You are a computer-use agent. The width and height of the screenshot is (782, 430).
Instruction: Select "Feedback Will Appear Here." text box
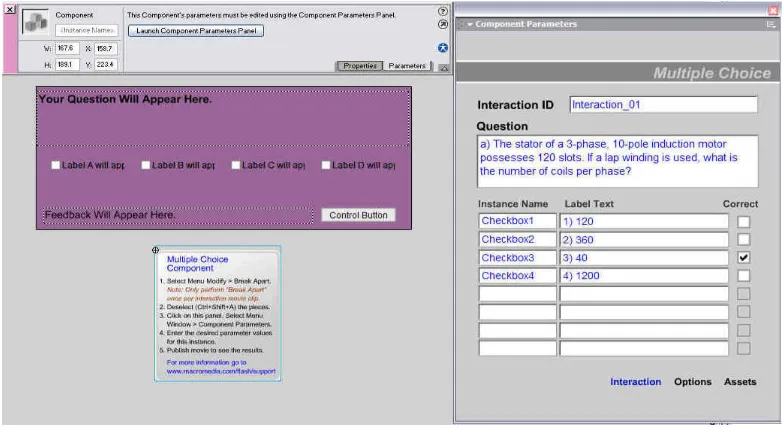tap(178, 215)
